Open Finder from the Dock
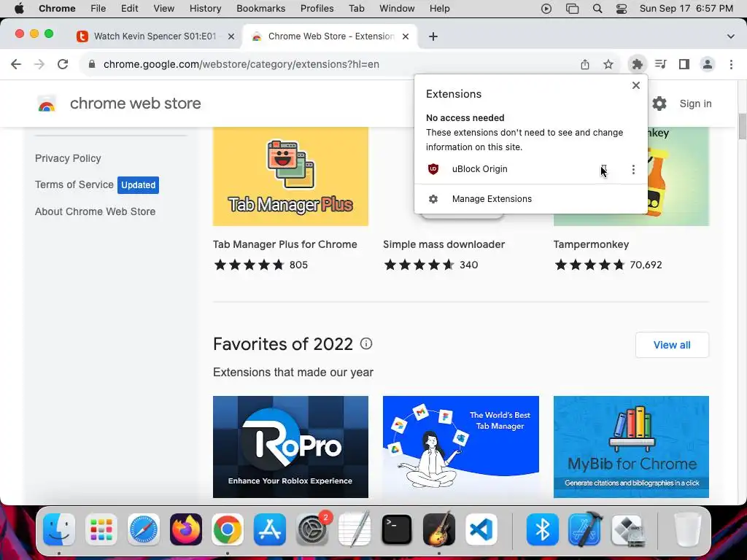The height and width of the screenshot is (560, 747). (59, 529)
